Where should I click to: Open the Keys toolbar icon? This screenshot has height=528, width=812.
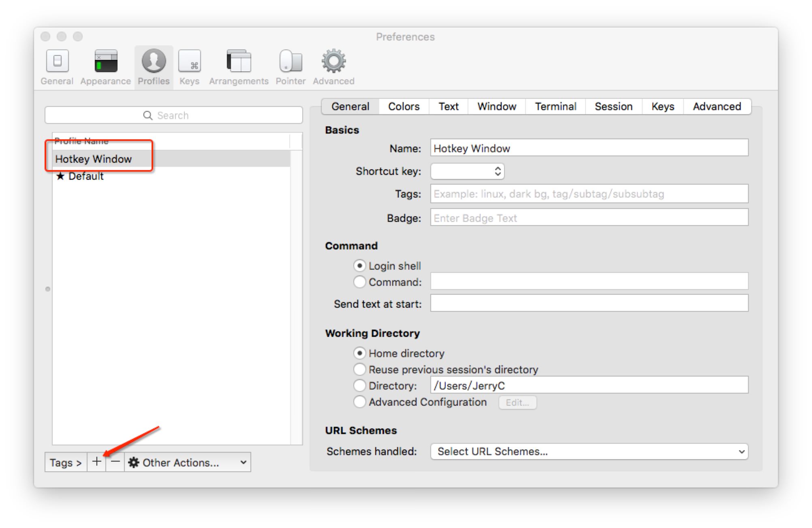click(x=189, y=67)
